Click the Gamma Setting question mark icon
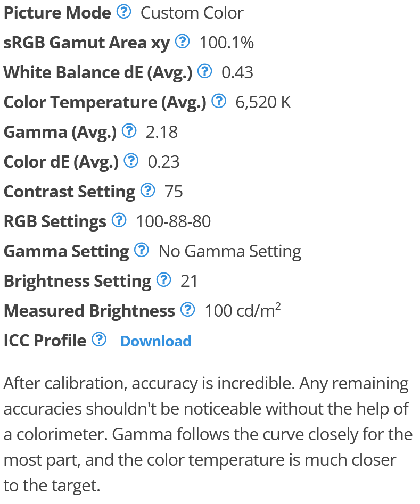Screen dimensions: 420x504 coord(142,250)
